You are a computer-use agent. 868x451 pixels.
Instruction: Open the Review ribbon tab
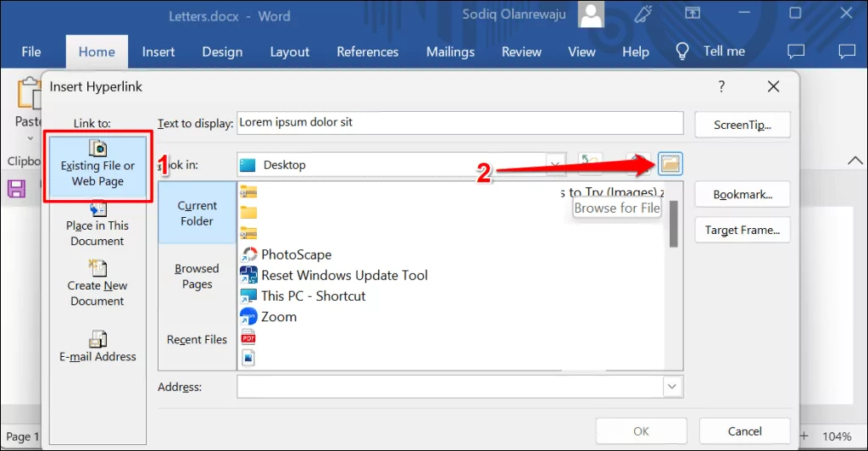[521, 52]
